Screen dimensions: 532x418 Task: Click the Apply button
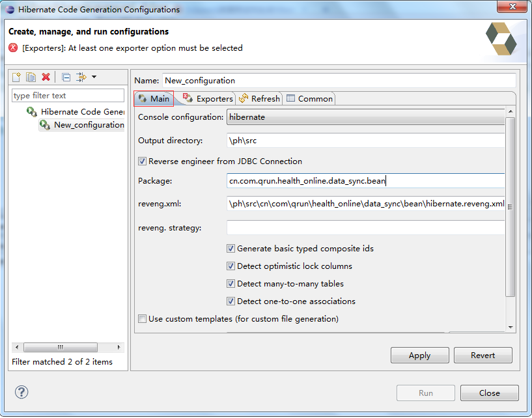tap(419, 355)
